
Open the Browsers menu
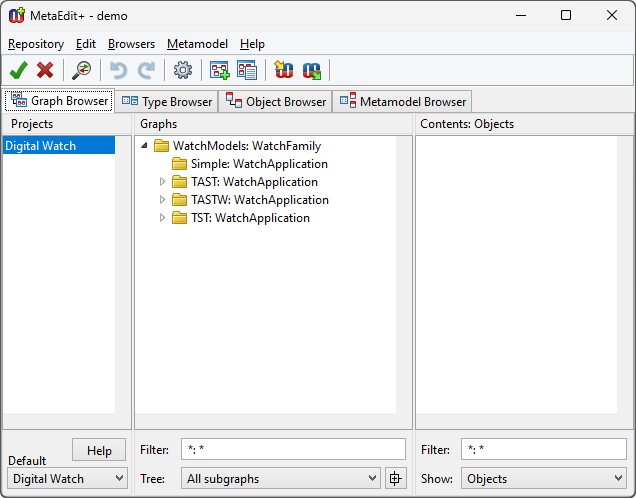point(131,44)
